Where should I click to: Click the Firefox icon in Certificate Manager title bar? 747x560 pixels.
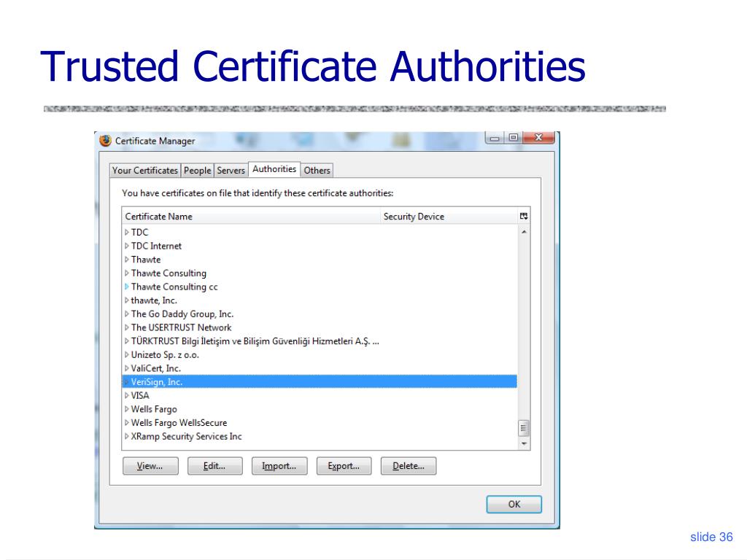tap(105, 141)
